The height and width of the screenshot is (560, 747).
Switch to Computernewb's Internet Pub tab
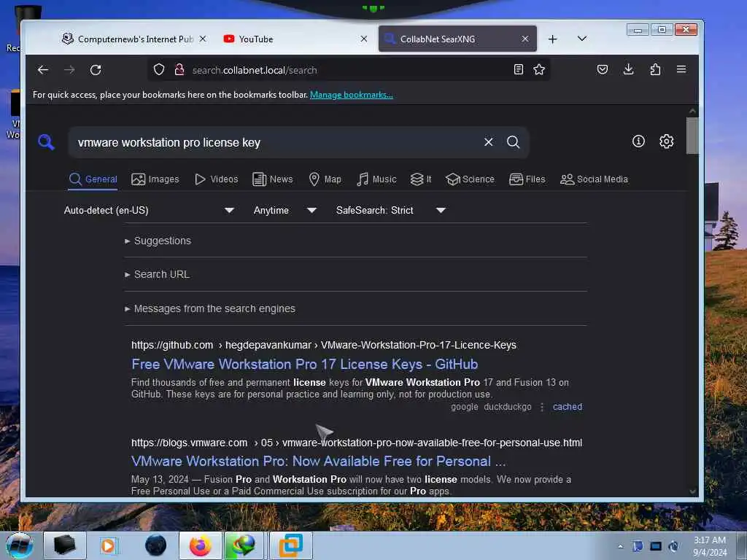134,39
